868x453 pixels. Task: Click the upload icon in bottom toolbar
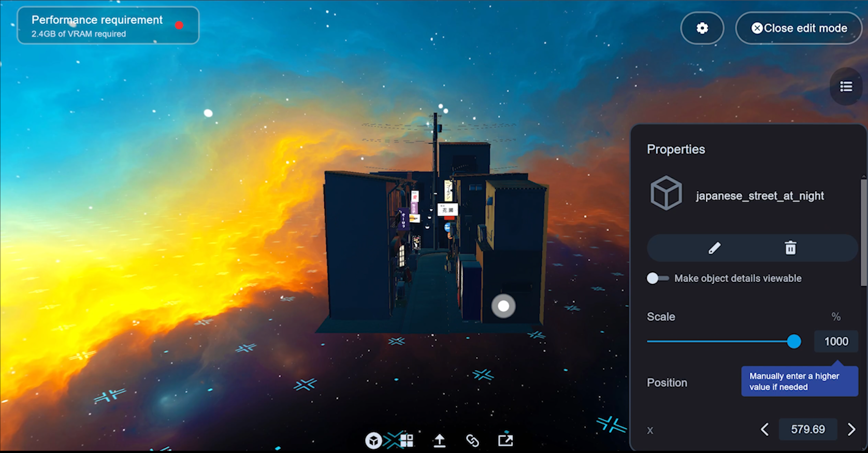(x=439, y=441)
